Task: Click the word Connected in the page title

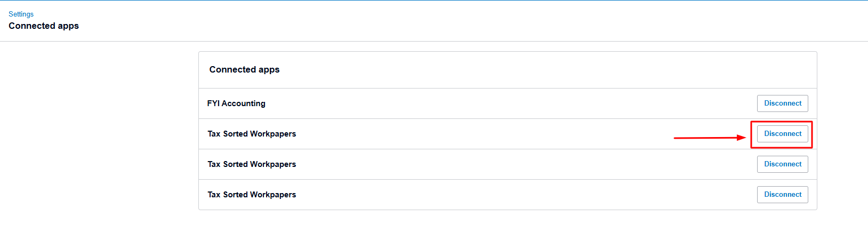Action: pyautogui.click(x=32, y=26)
